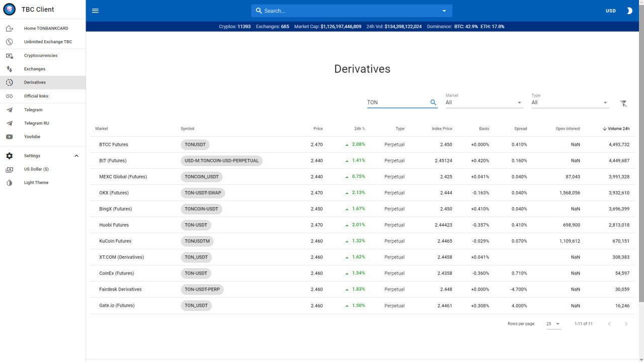This screenshot has height=362, width=644.
Task: Click the Fairdesk Derivatives market name
Action: point(120,289)
